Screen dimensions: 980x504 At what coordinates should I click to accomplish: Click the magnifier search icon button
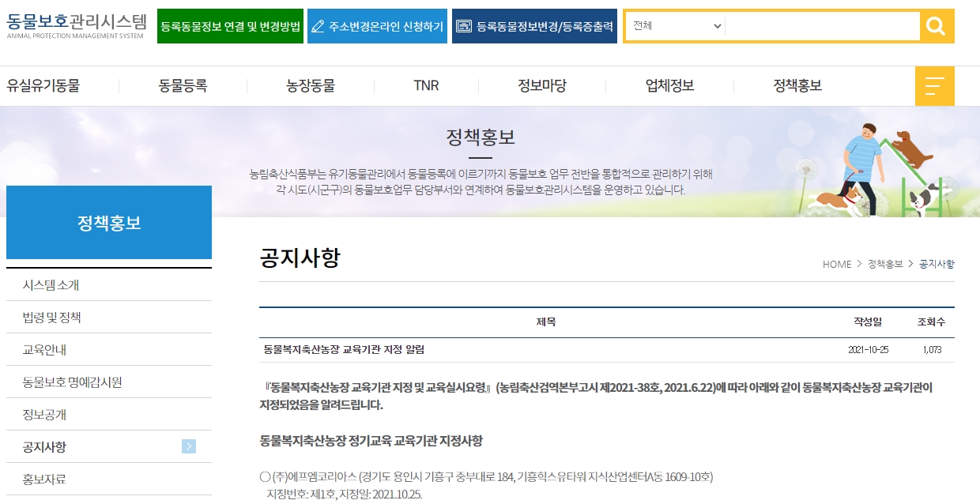(937, 26)
